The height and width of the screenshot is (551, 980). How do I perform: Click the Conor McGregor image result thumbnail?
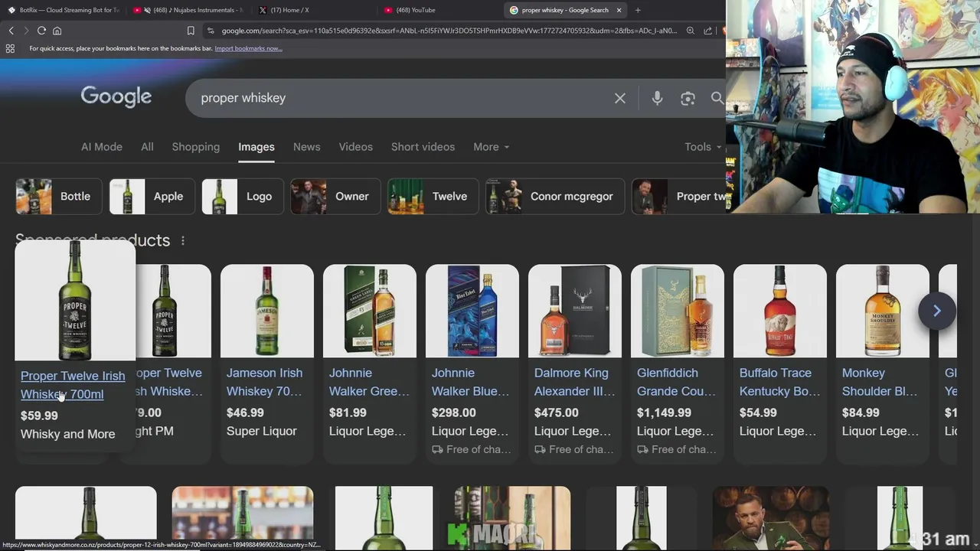770,517
